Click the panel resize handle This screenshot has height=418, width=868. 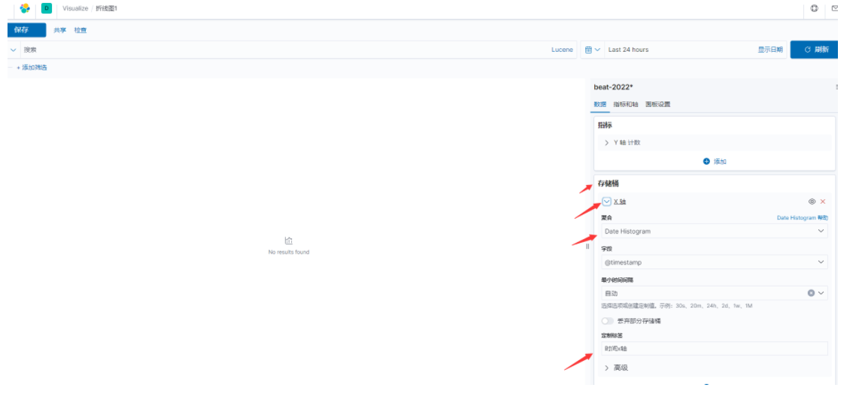(587, 247)
